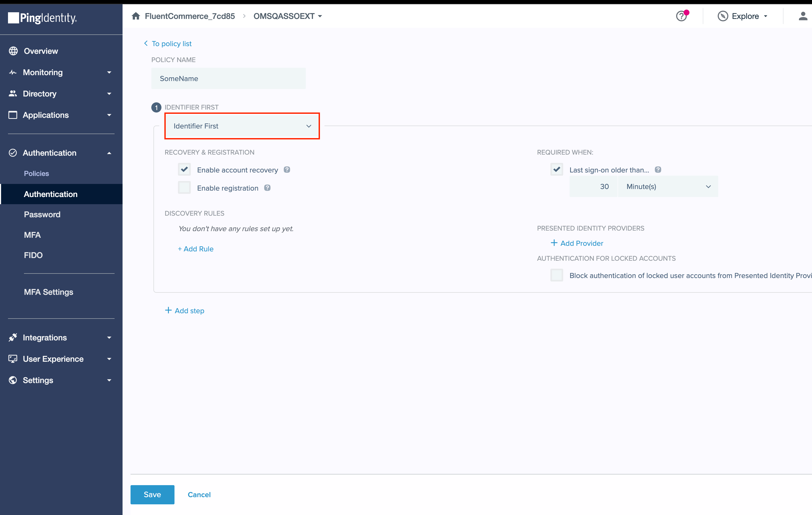The width and height of the screenshot is (812, 515).
Task: Open the help question mark icon
Action: click(681, 16)
